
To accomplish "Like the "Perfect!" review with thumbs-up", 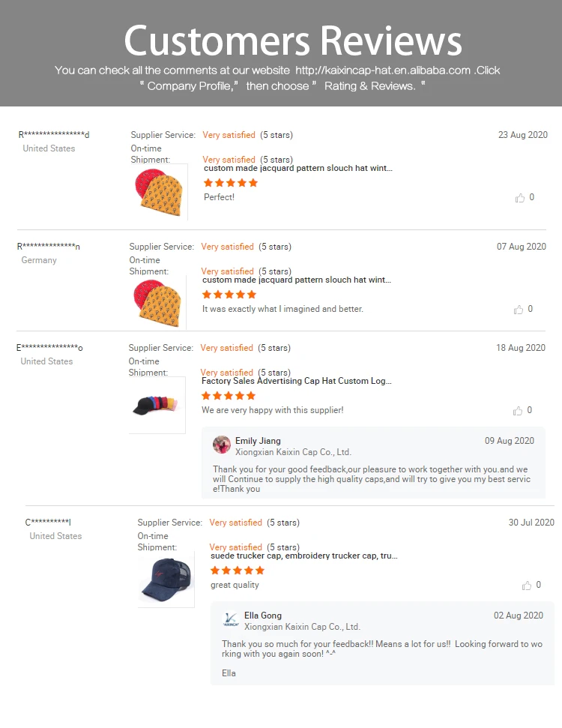I will pos(520,198).
